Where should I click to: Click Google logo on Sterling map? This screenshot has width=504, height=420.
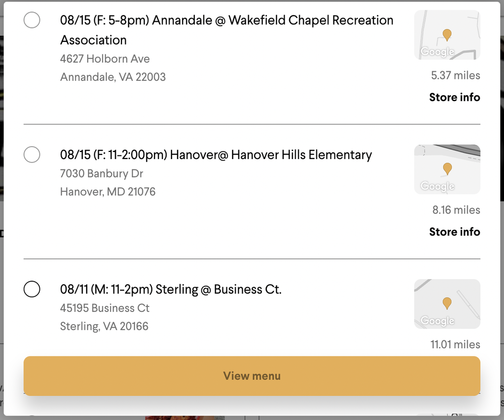pos(437,321)
